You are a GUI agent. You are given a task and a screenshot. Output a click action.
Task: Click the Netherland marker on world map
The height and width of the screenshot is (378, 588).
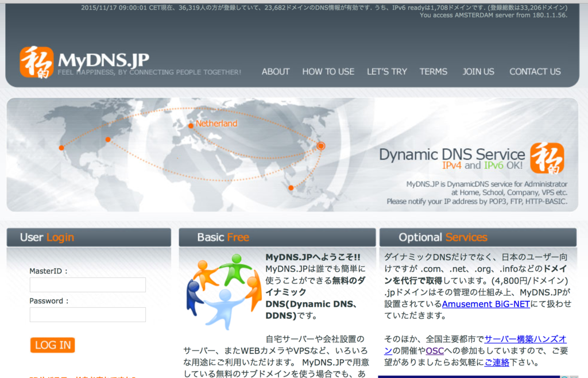click(191, 126)
